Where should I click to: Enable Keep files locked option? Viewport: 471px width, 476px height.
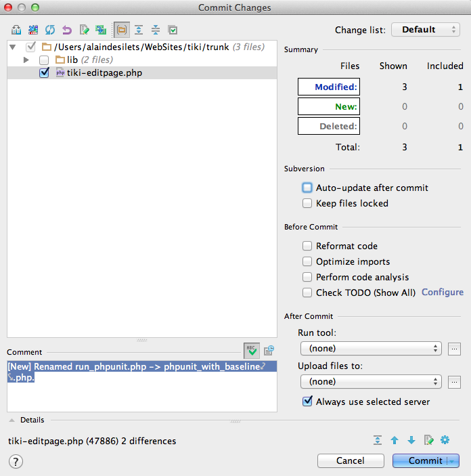pyautogui.click(x=307, y=203)
